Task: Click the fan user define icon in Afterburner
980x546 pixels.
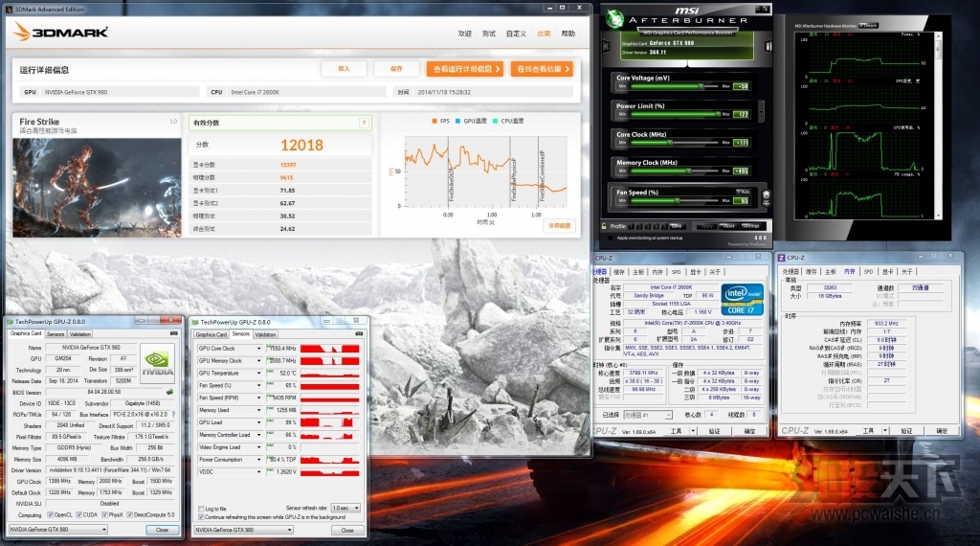Action: (x=767, y=197)
